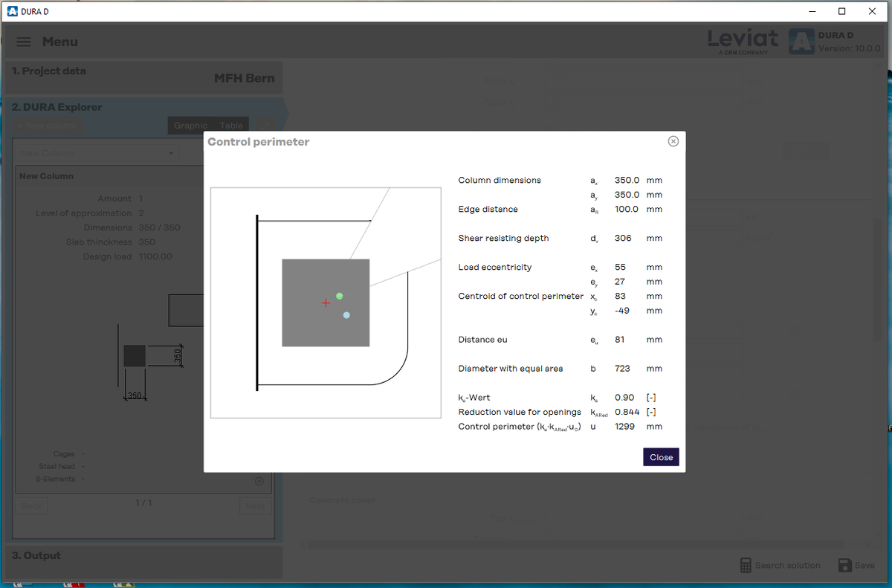Select centroid yc value -49
892x588 pixels.
point(622,311)
